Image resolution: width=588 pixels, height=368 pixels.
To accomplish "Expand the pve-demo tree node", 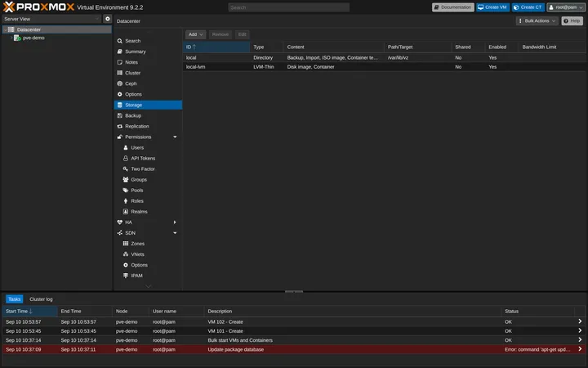I will (x=11, y=38).
